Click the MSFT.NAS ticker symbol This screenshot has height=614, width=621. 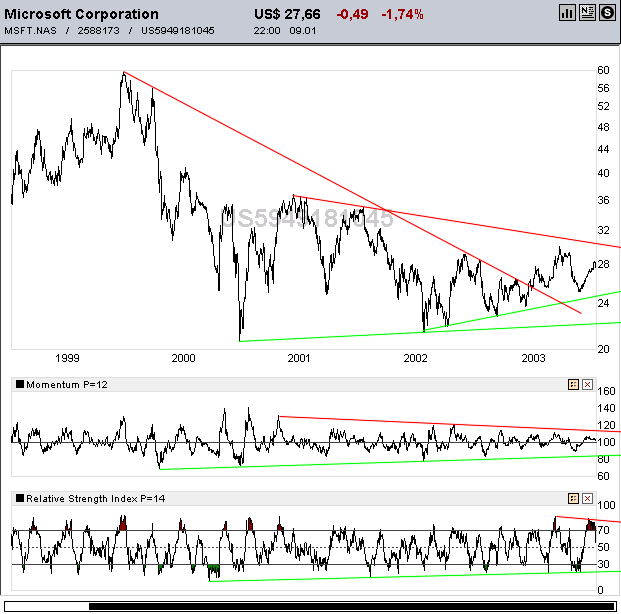30,31
